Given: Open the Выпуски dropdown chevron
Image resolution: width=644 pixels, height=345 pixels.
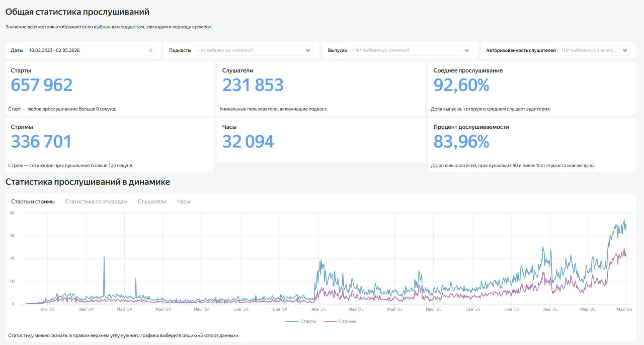Looking at the screenshot, I should [x=466, y=50].
